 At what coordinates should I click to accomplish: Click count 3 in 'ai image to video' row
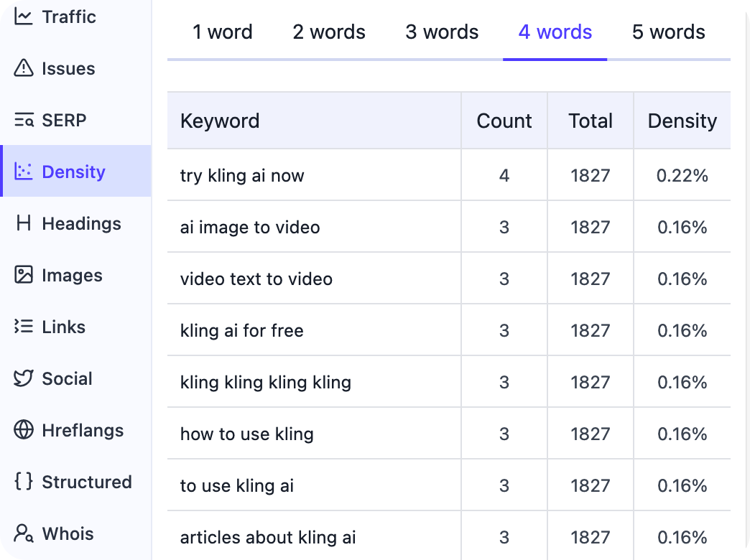pyautogui.click(x=504, y=227)
